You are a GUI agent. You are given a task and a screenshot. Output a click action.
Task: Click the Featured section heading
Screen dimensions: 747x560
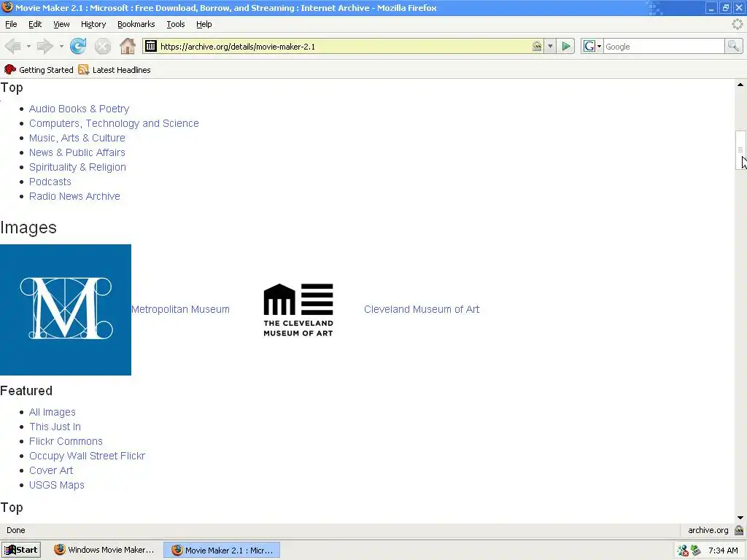[x=26, y=391]
